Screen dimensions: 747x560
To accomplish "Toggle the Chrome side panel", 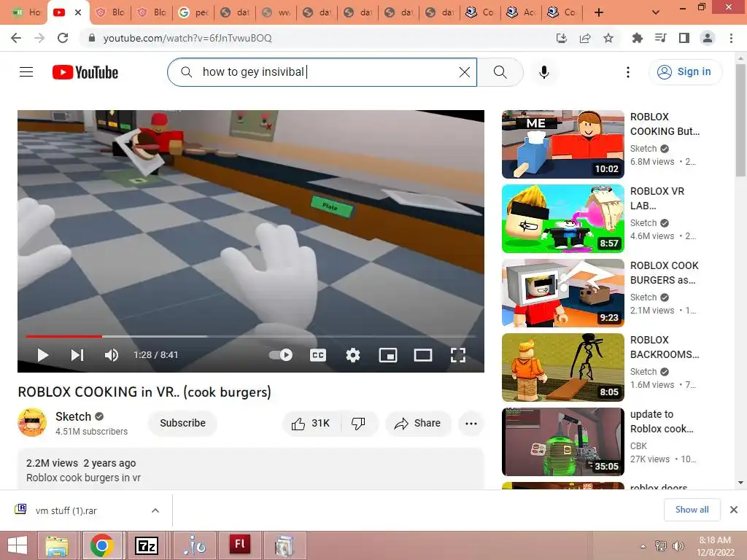I will [684, 38].
